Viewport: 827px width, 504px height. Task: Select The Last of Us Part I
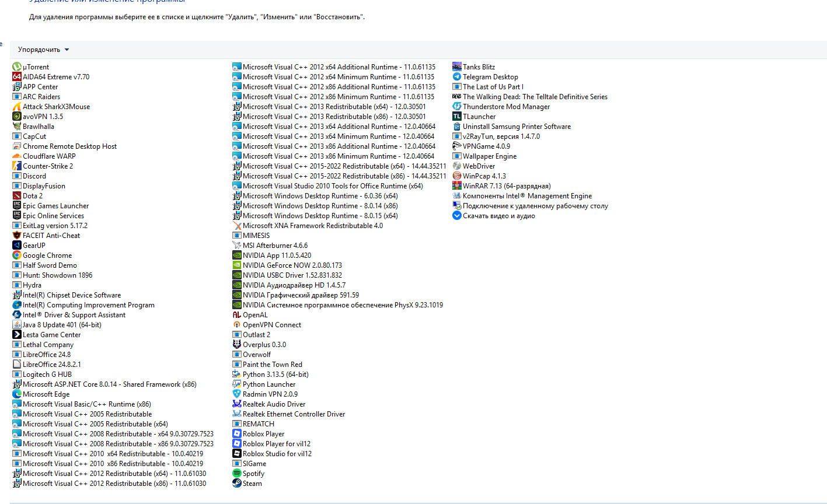pos(488,87)
